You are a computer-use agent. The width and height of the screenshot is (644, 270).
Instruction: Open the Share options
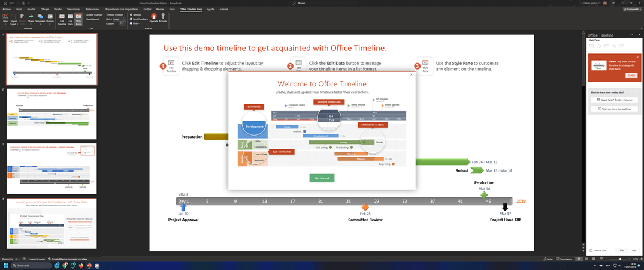[x=31, y=18]
